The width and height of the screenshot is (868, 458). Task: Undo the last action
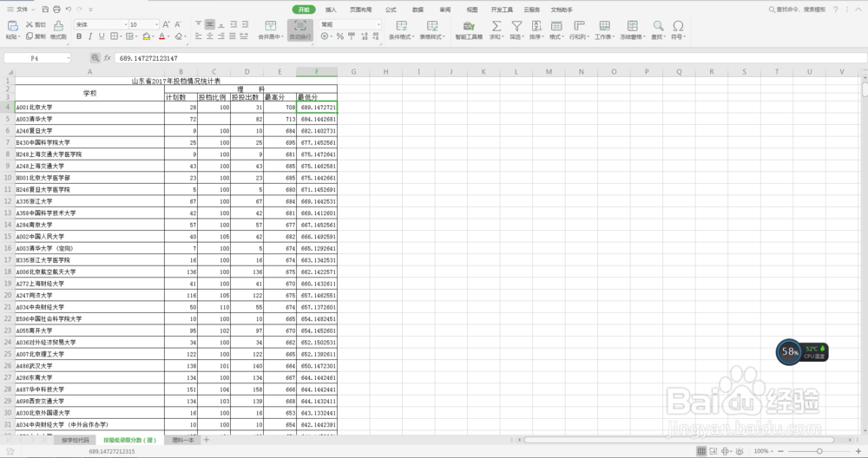68,10
